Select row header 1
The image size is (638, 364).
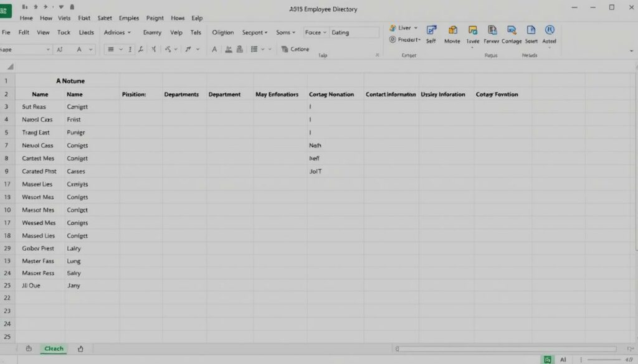pos(6,81)
